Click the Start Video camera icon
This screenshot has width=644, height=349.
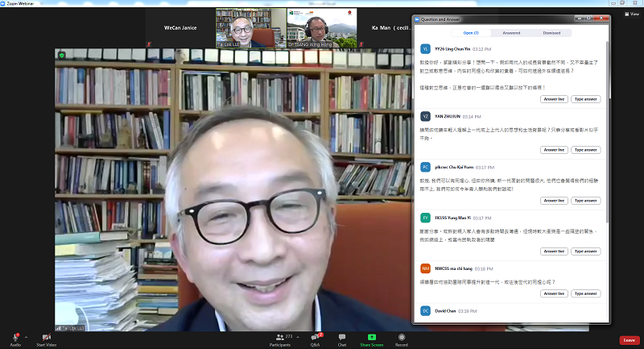(x=46, y=337)
